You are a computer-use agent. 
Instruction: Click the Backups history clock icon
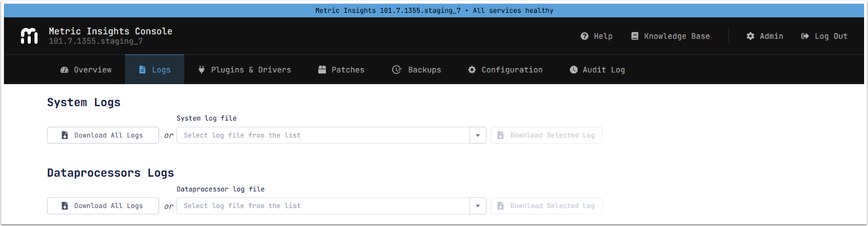(397, 70)
